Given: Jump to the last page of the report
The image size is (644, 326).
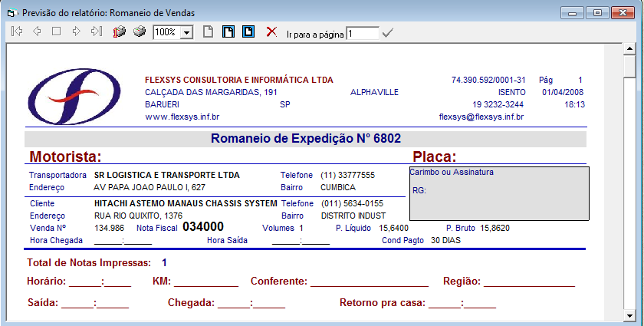Looking at the screenshot, I should 97,31.
